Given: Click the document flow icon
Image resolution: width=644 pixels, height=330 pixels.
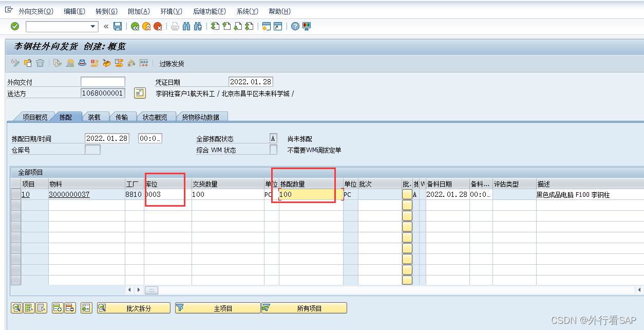Looking at the screenshot, I should (x=57, y=63).
